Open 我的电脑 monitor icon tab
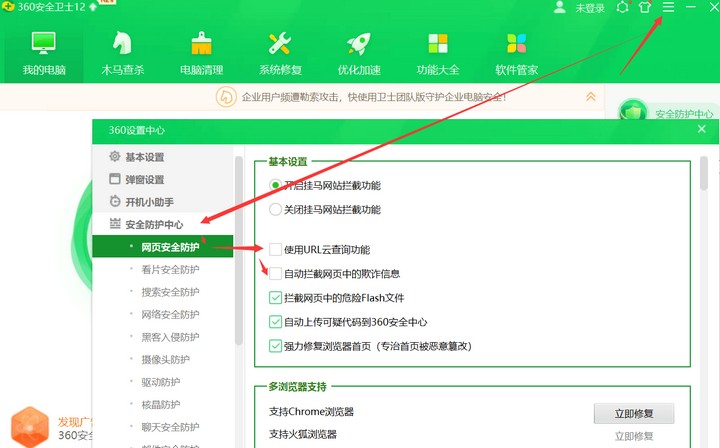The height and width of the screenshot is (448, 720). 44,43
